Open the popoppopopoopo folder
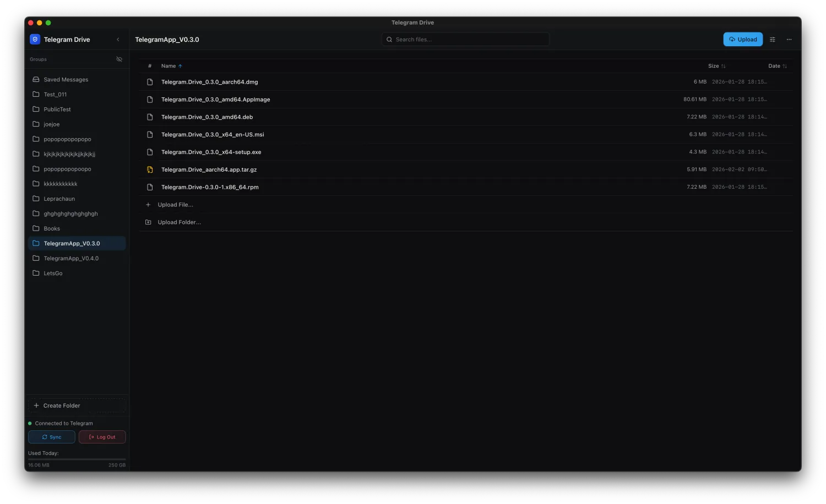This screenshot has width=826, height=504. tap(77, 169)
